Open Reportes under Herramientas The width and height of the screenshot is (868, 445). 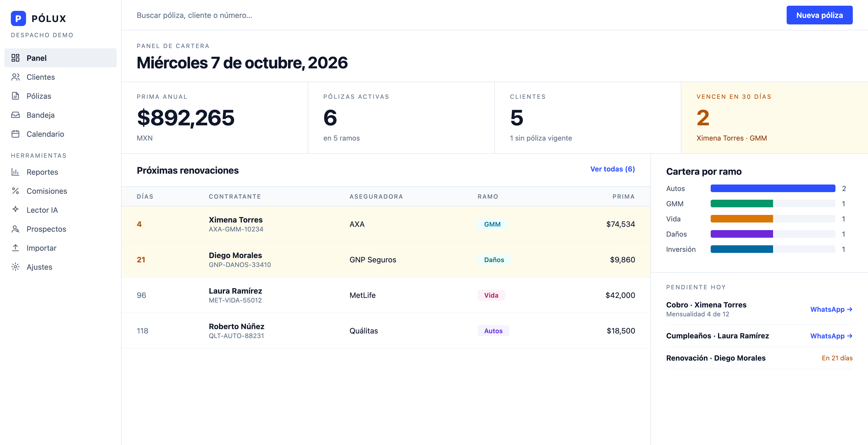click(60, 172)
